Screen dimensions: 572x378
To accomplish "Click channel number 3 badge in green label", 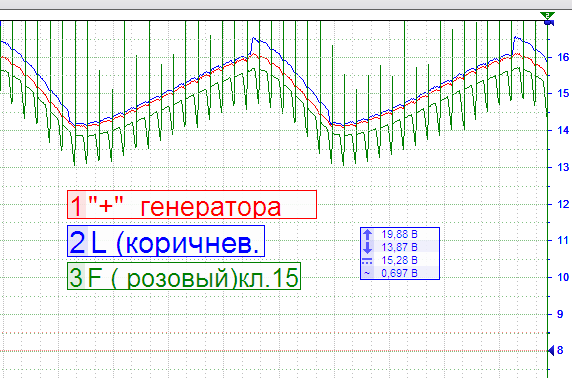I will pyautogui.click(x=77, y=277).
